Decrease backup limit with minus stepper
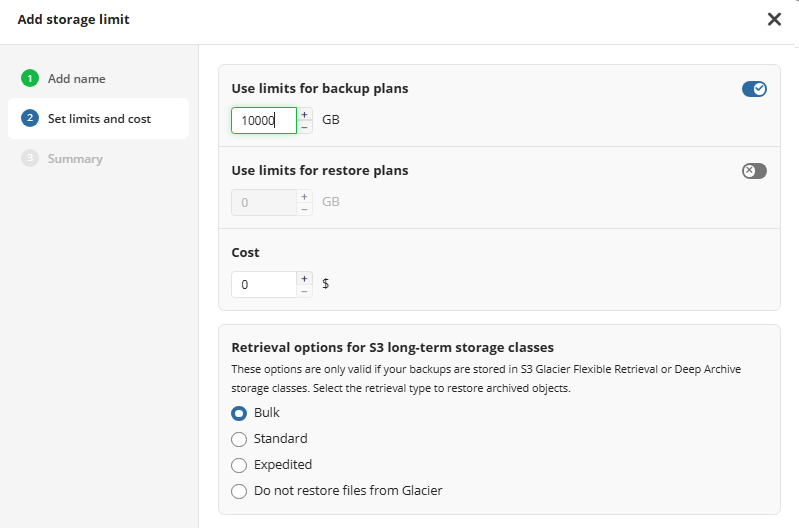The image size is (799, 528). pos(305,127)
